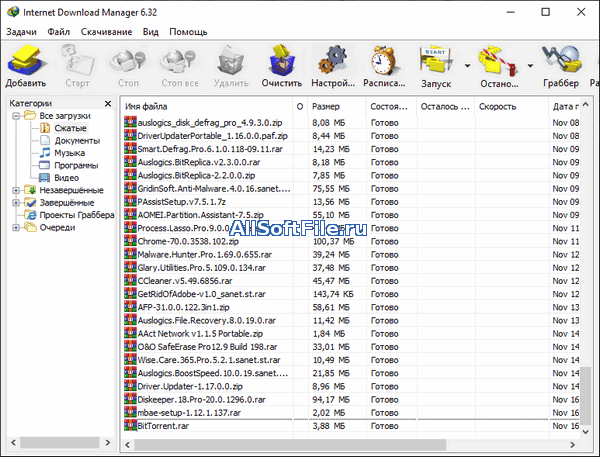The image size is (600, 457).
Task: Select BitTorrent.rar file
Action: (163, 426)
